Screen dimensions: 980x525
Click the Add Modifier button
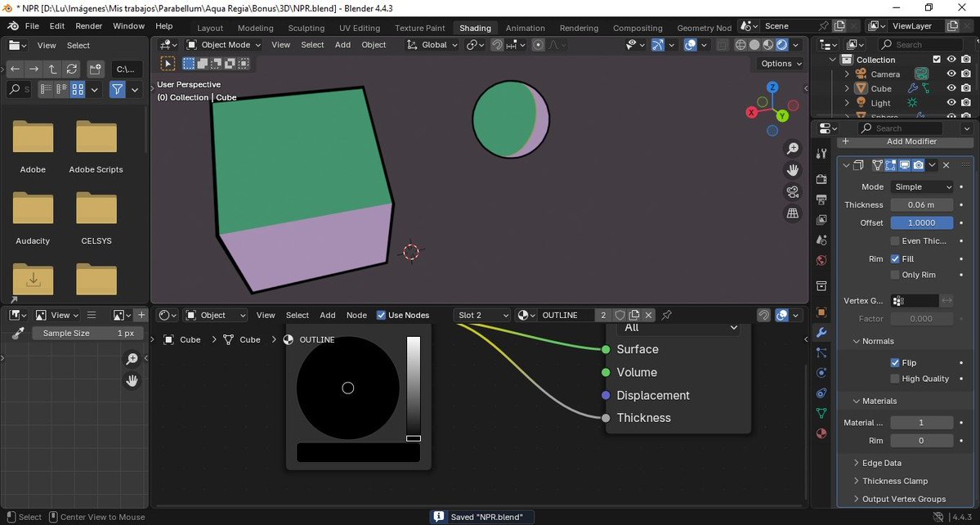911,141
